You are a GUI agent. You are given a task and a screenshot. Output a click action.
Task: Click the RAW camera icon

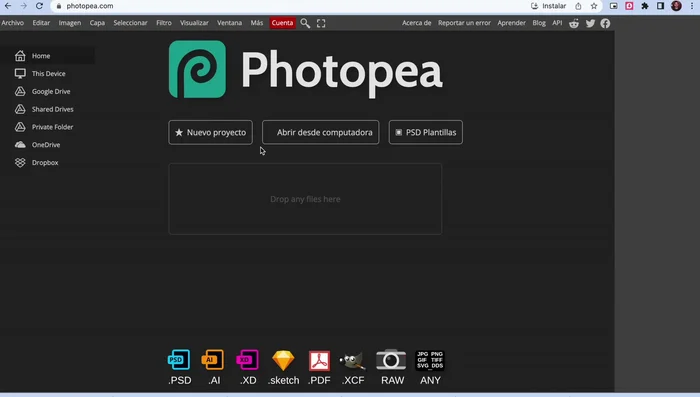[x=391, y=360]
